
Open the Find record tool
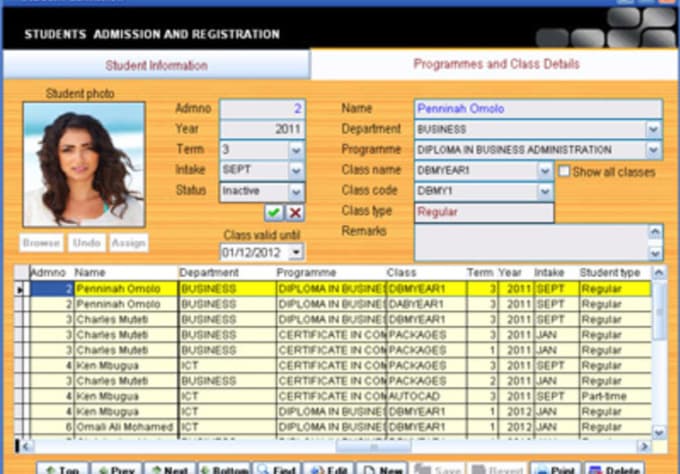point(276,469)
